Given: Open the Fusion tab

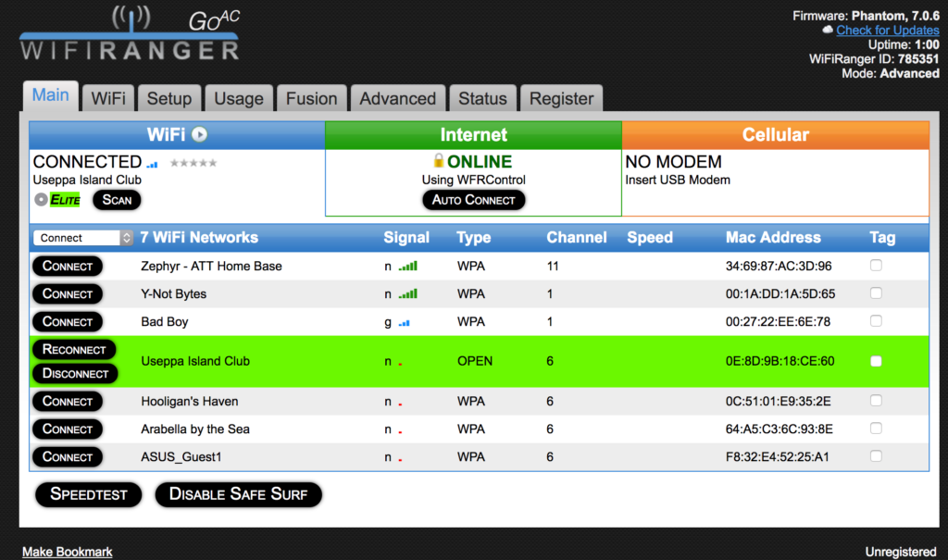Looking at the screenshot, I should tap(311, 98).
